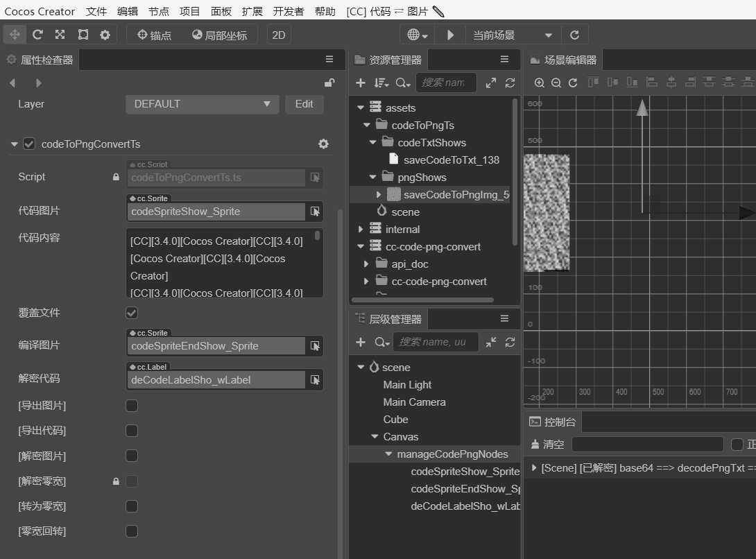Click the asset search name field
The height and width of the screenshot is (559, 756).
(445, 83)
